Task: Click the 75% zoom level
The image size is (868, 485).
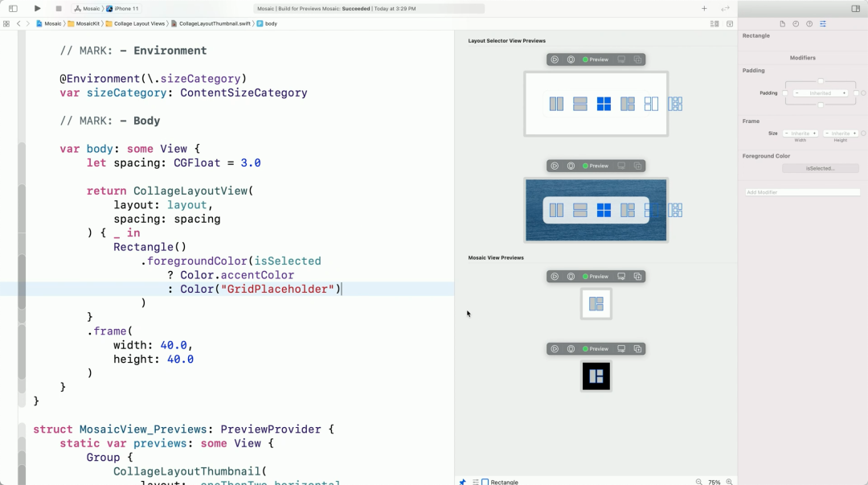Action: point(714,483)
